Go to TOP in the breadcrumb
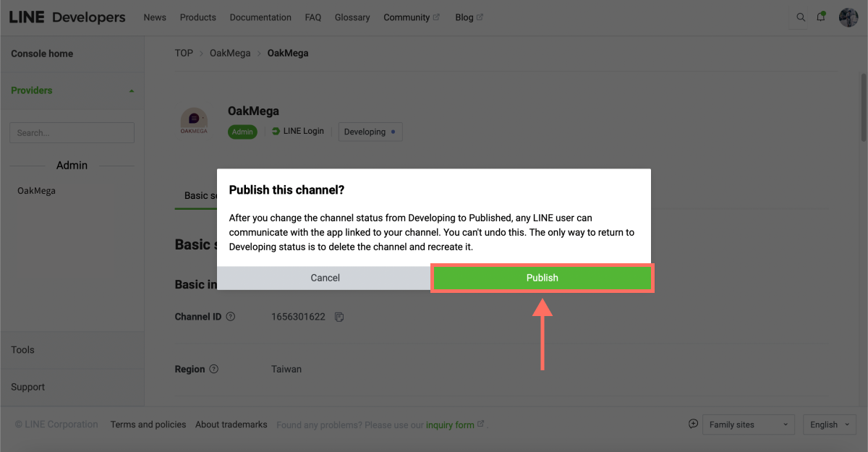 184,53
